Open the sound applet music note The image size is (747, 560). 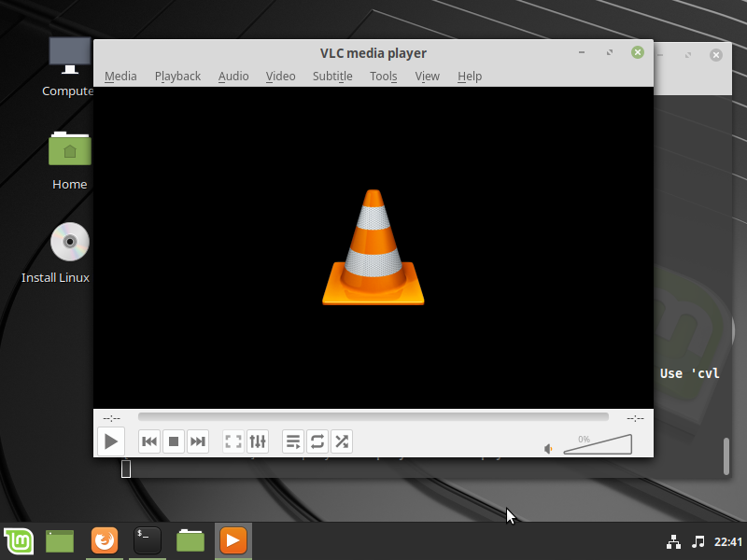[698, 542]
